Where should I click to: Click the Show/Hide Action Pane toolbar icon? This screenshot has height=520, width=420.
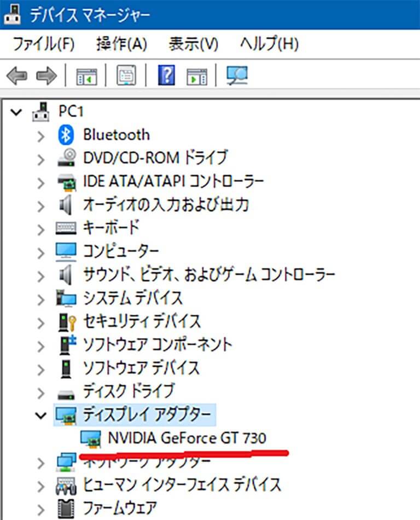[x=197, y=77]
